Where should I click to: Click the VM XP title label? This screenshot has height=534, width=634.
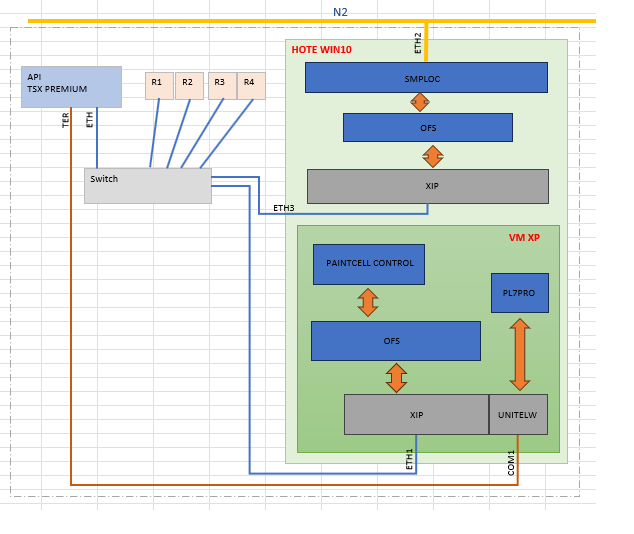524,237
